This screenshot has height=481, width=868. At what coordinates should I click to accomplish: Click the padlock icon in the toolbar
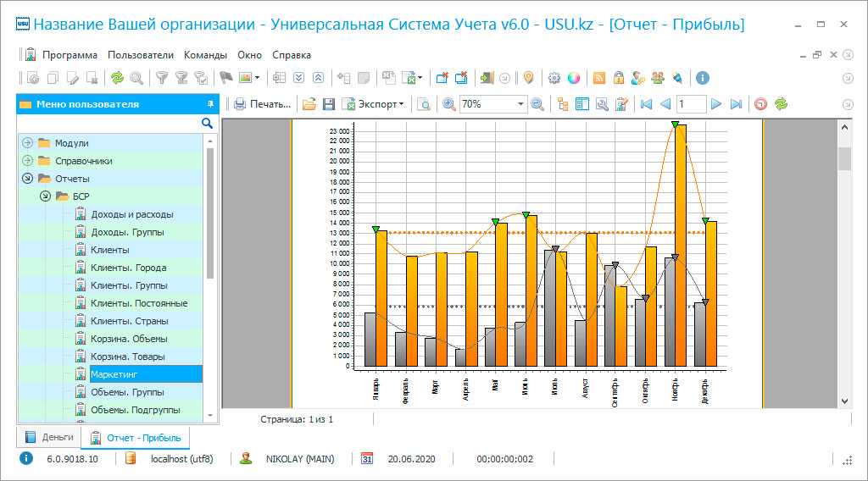[619, 78]
